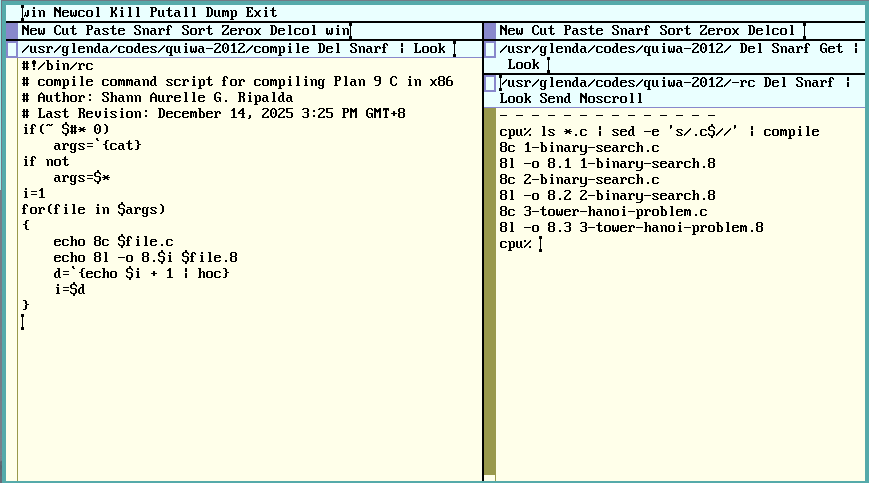Image resolution: width=869 pixels, height=483 pixels.
Task: Click Paste in the right column tag
Action: [x=582, y=30]
